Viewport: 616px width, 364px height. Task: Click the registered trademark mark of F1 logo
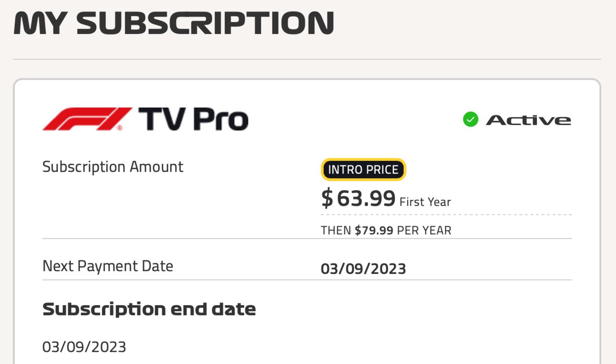119,128
